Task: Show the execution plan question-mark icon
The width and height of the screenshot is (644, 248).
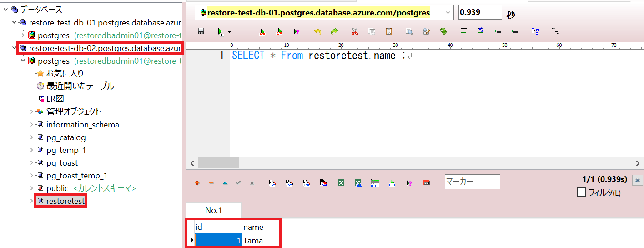Action: 297,31
